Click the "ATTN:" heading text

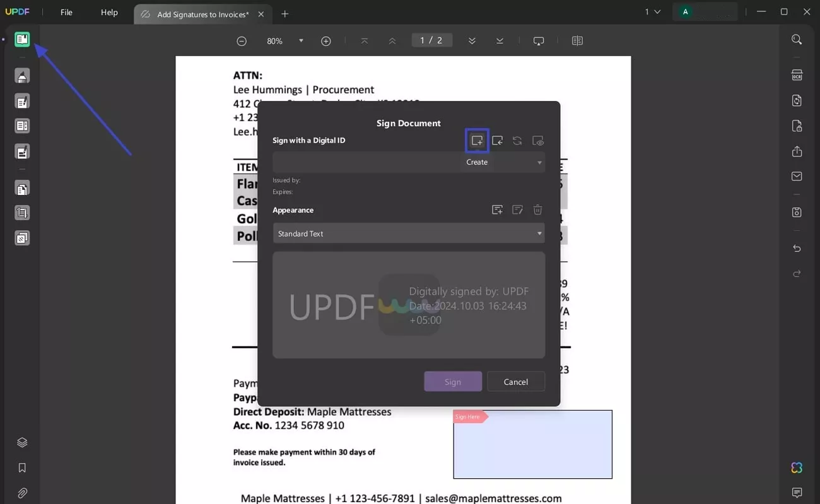248,76
